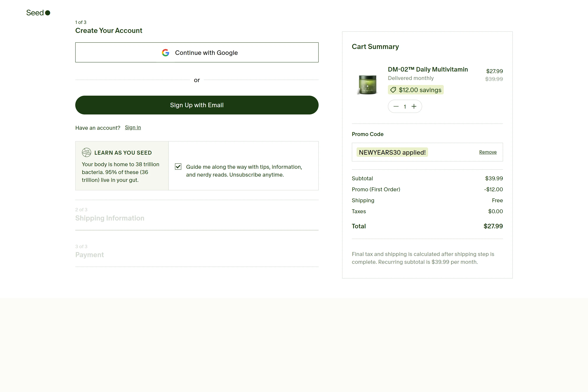Decrease quantity with the minus icon
The image size is (588, 392).
click(396, 106)
